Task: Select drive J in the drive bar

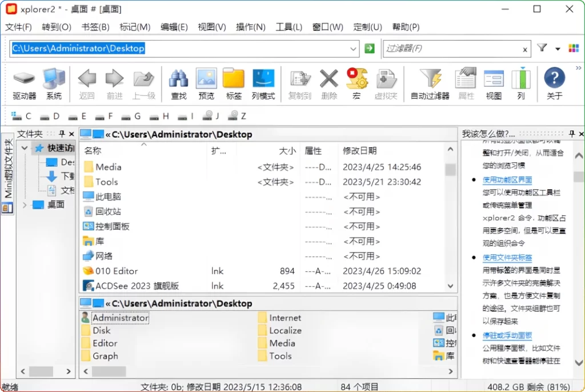Action: [x=211, y=116]
